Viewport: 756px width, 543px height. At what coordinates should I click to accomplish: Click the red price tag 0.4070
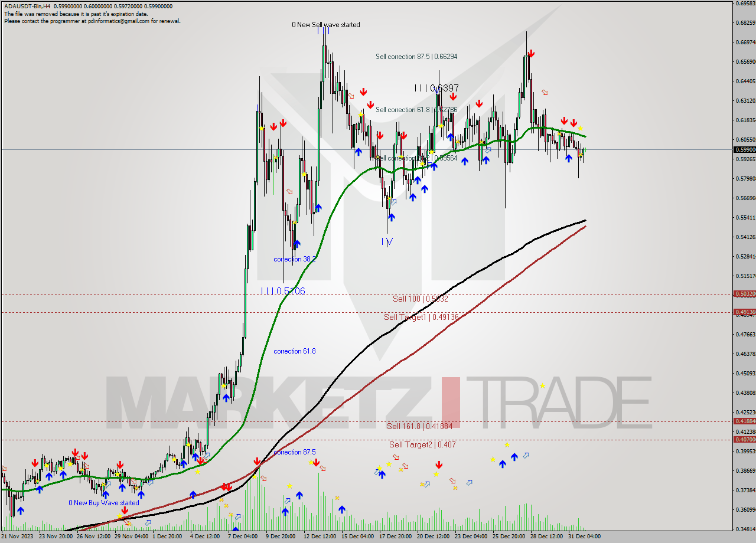pyautogui.click(x=744, y=439)
